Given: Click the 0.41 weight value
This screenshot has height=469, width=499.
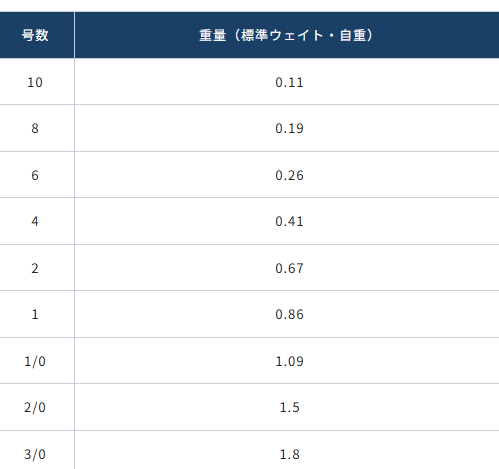Looking at the screenshot, I should [289, 222].
